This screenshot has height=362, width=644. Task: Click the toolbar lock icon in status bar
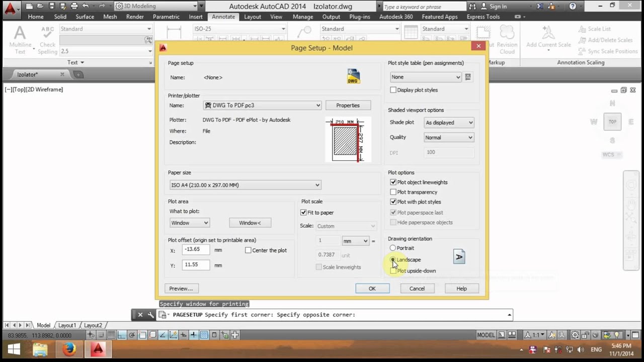(x=585, y=335)
